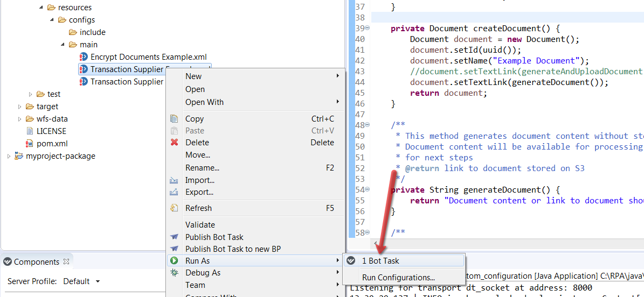Click the Publish Bot Task plane icon
The height and width of the screenshot is (297, 644).
(174, 237)
